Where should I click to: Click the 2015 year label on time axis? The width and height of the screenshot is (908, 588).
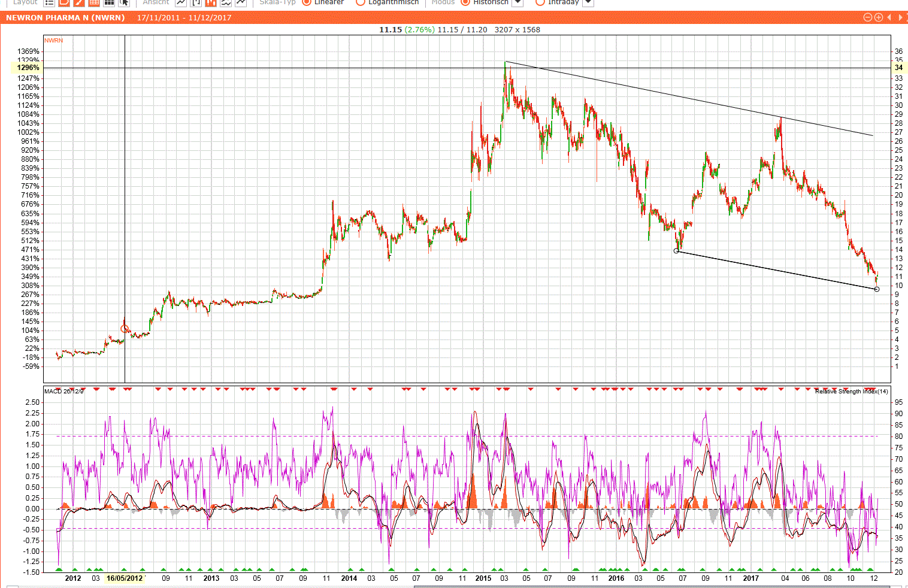pyautogui.click(x=483, y=578)
